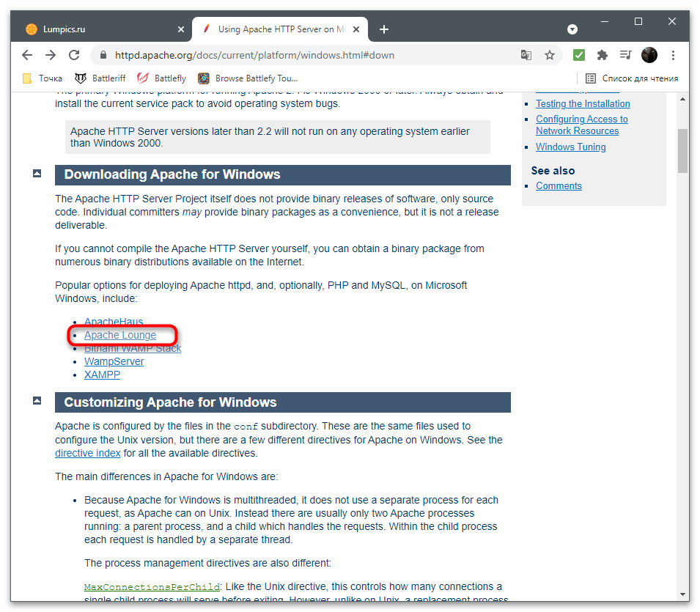700x612 pixels.
Task: Go to Configuring Access to Network Resources link
Action: click(x=582, y=125)
